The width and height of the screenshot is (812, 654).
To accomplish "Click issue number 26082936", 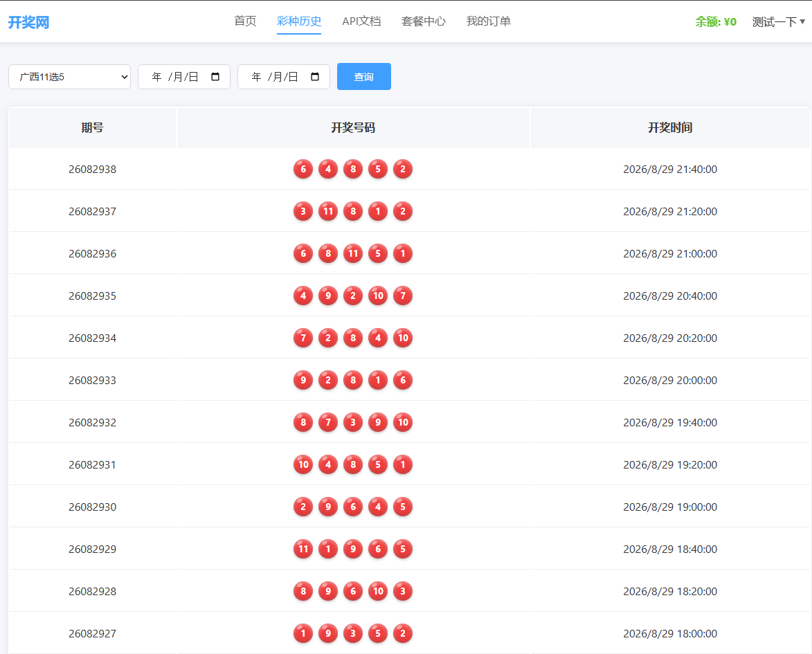I will pyautogui.click(x=92, y=254).
